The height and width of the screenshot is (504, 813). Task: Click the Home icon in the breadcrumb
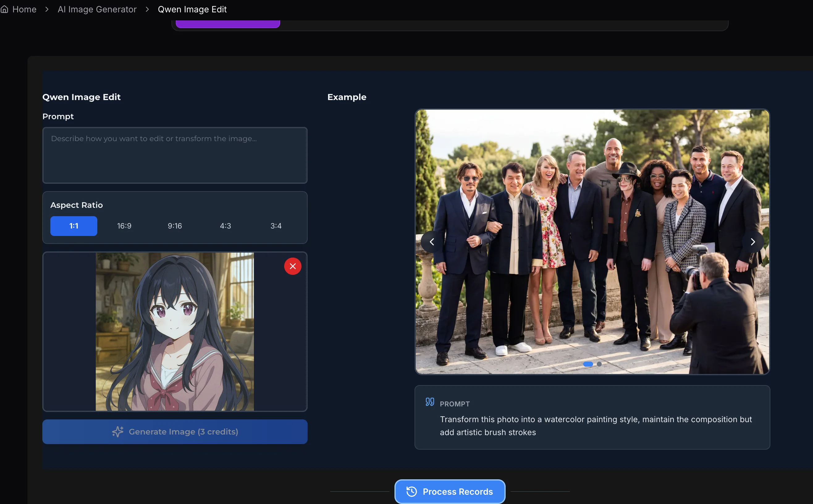pos(5,9)
